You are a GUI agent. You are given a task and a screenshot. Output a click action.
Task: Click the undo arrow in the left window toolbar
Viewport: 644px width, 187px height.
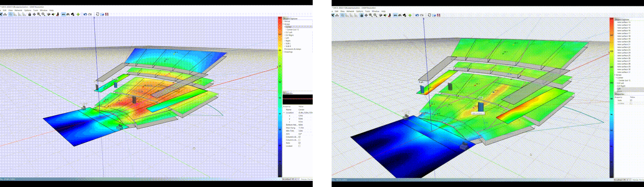click(85, 14)
